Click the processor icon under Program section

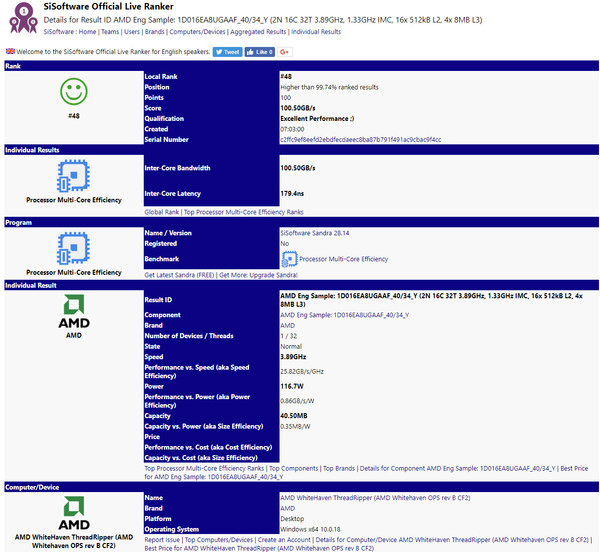(x=73, y=248)
